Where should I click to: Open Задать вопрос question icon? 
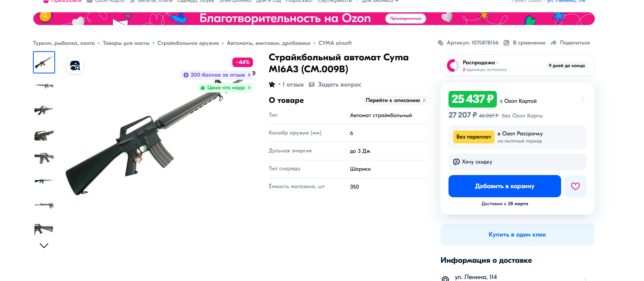coord(312,84)
